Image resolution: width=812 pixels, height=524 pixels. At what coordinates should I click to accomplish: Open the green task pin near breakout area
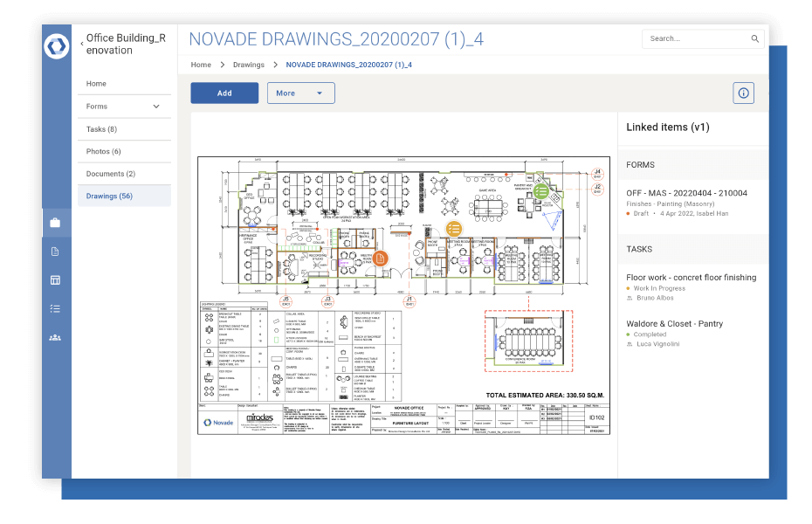(x=541, y=191)
